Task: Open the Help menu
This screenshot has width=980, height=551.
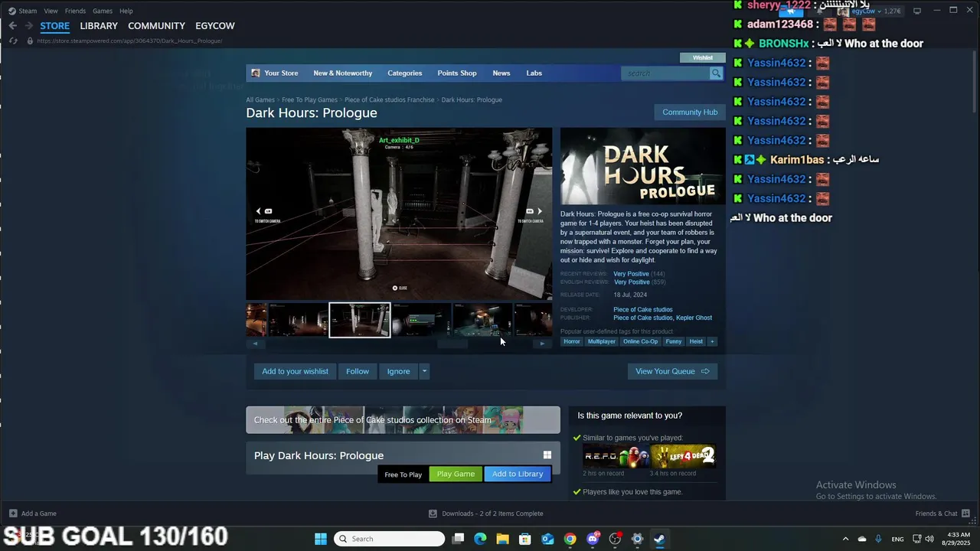Action: click(x=126, y=11)
